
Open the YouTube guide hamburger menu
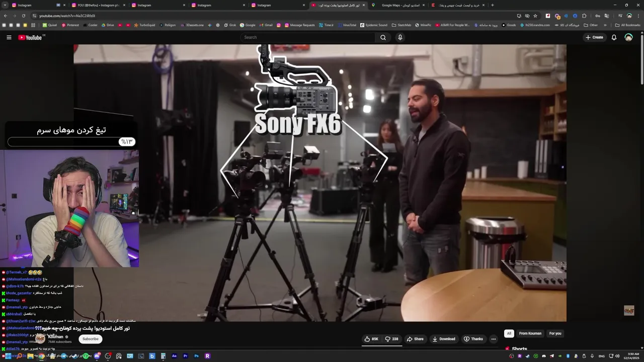tap(9, 37)
